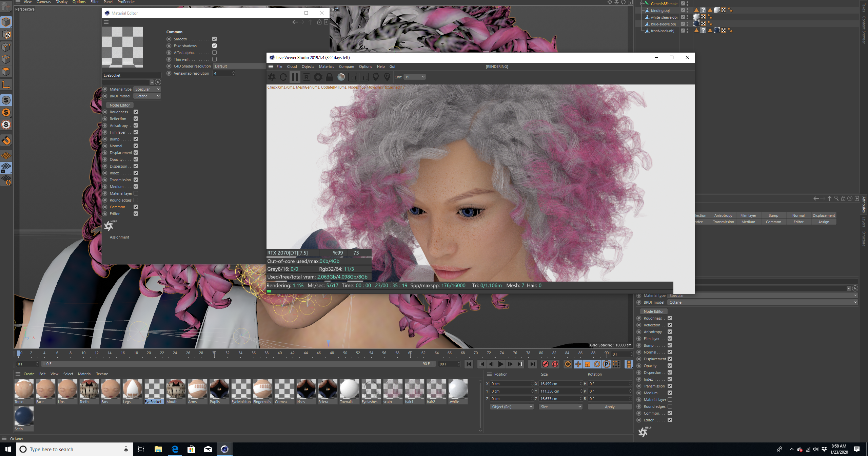Toggle the resolution lock padlock icon
The image size is (868, 456).
tap(329, 77)
